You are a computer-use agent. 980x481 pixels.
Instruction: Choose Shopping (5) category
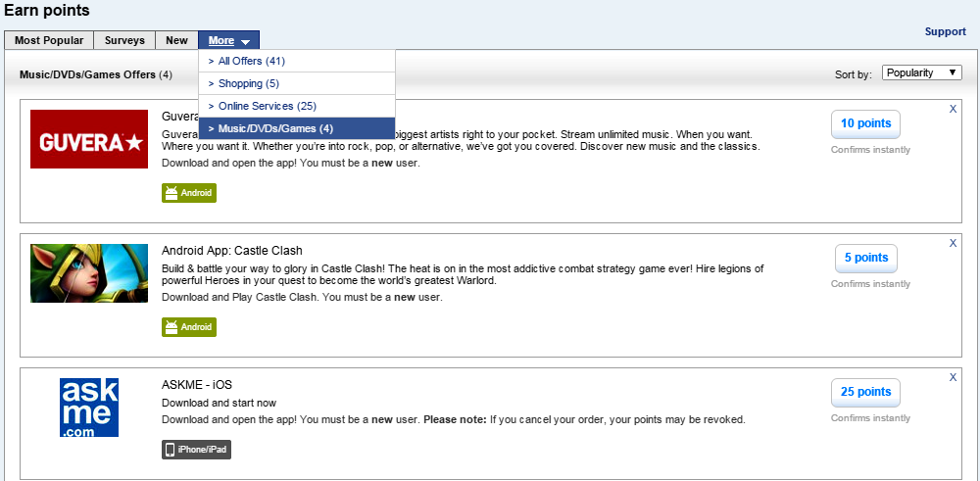(x=297, y=83)
